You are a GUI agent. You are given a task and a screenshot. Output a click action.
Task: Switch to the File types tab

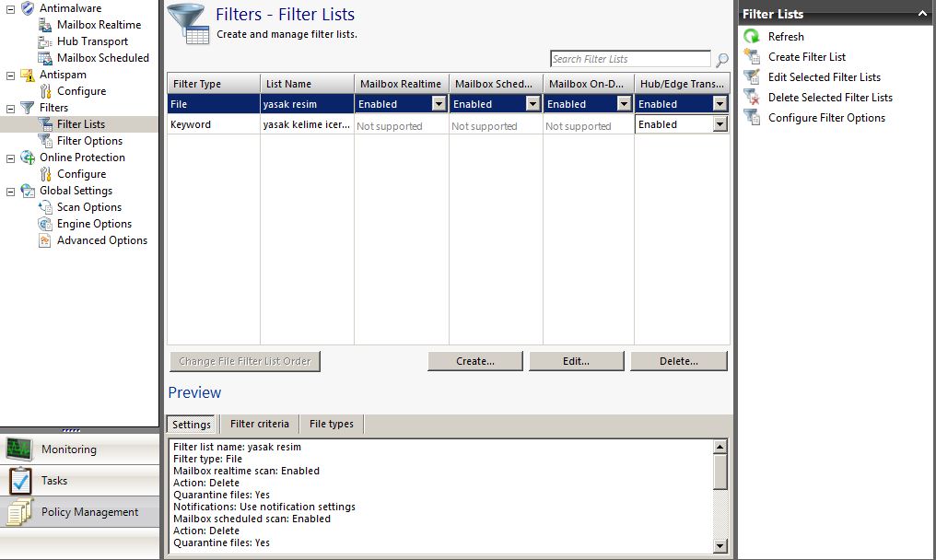(331, 424)
